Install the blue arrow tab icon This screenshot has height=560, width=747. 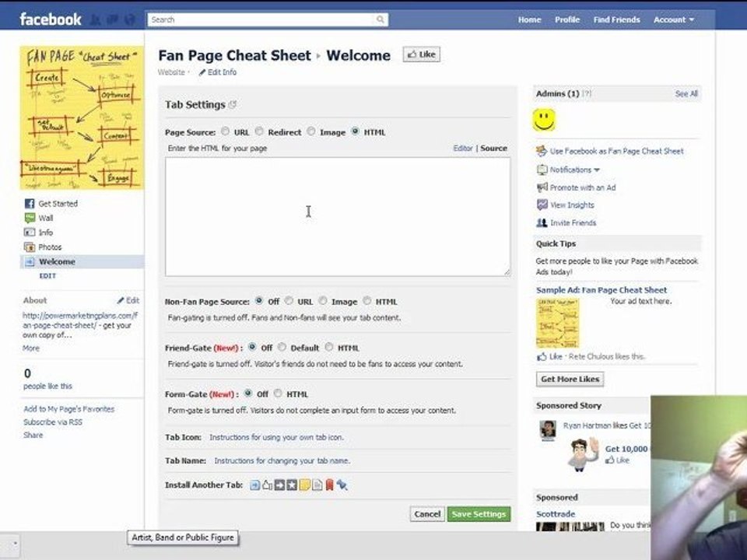point(255,485)
